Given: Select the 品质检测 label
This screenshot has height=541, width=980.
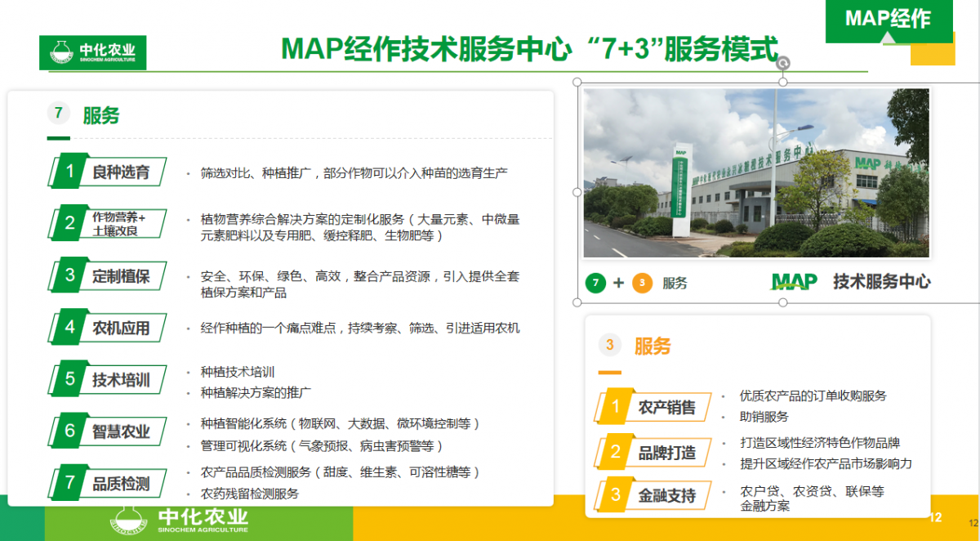Looking at the screenshot, I should [x=121, y=483].
